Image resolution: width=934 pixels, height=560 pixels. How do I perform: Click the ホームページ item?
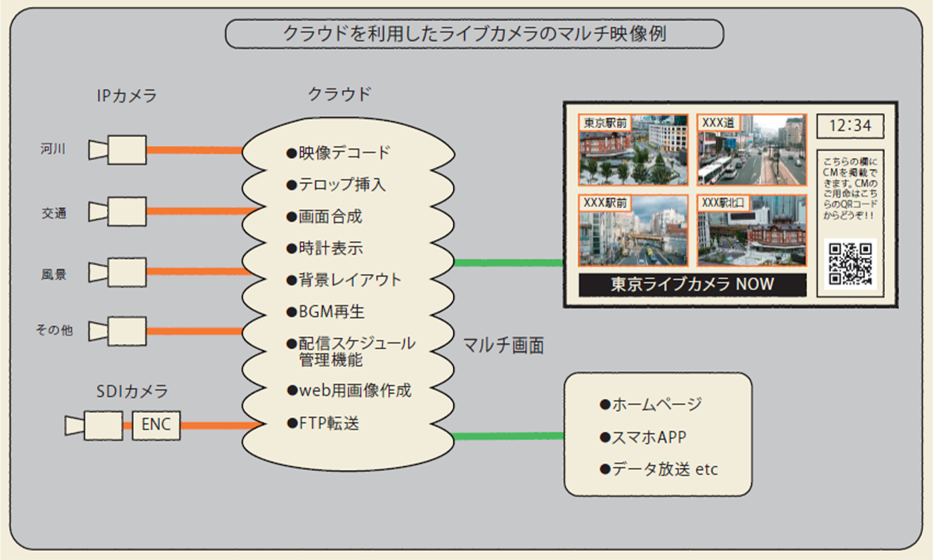[650, 404]
